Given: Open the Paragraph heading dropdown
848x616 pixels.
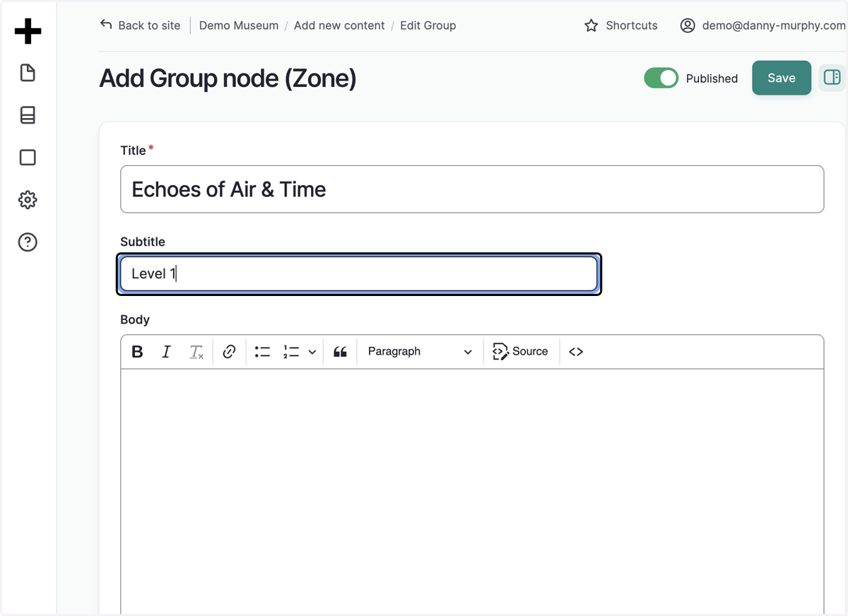Looking at the screenshot, I should [420, 352].
